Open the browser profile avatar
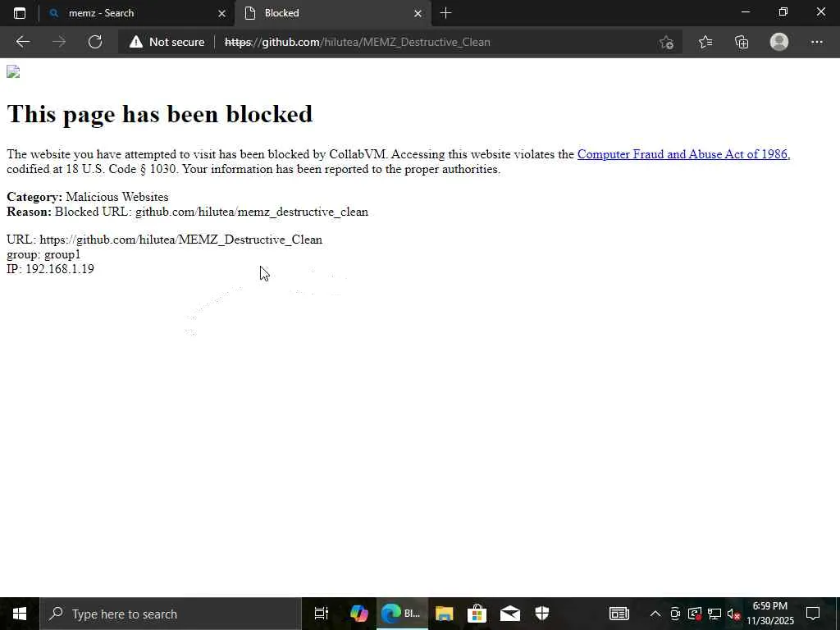 [779, 42]
